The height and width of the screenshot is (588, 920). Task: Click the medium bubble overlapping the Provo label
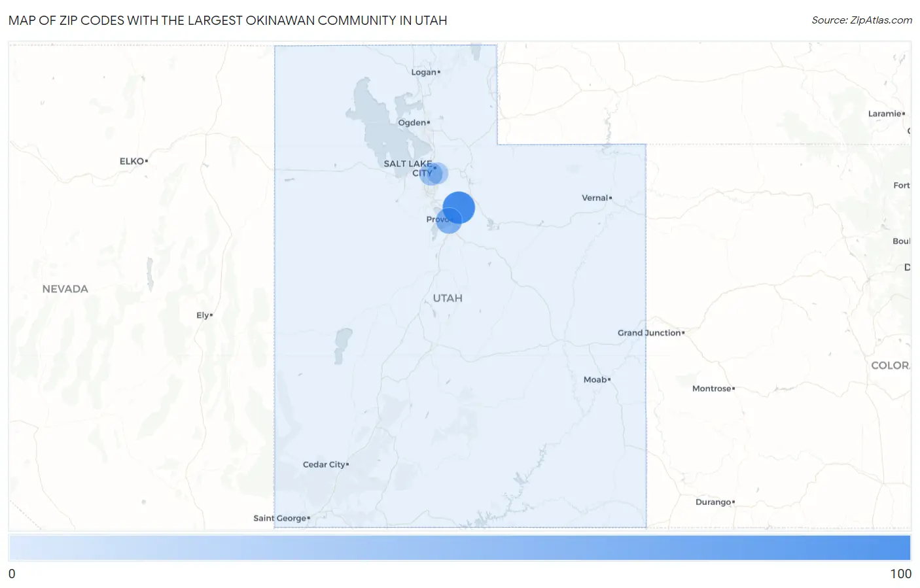(x=449, y=220)
